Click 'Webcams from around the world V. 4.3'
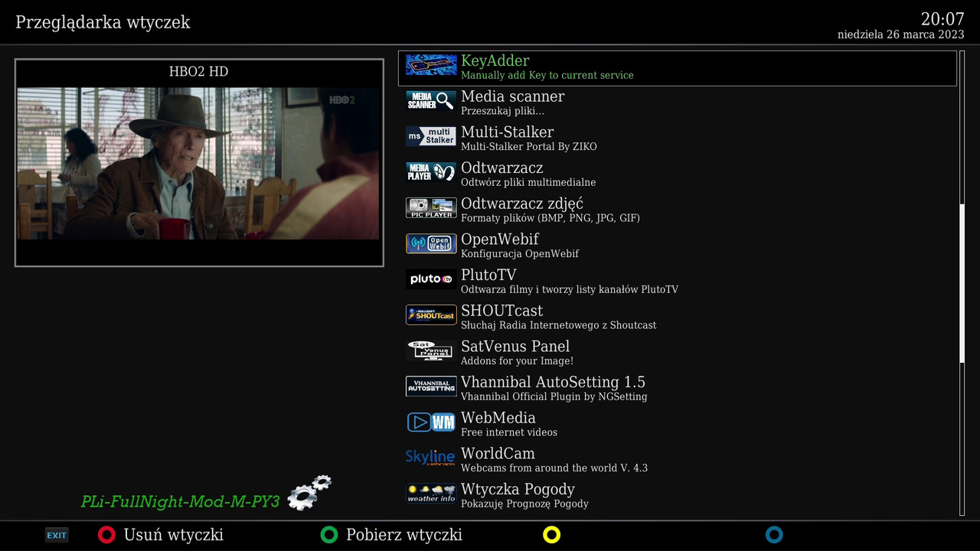This screenshot has height=551, width=980. click(x=554, y=468)
